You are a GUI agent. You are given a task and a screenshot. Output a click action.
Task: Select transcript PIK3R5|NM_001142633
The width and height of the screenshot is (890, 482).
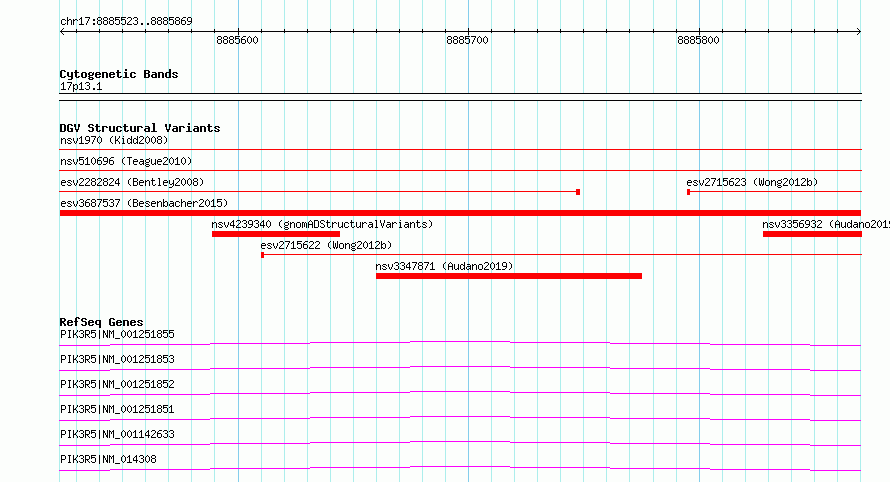pyautogui.click(x=117, y=434)
